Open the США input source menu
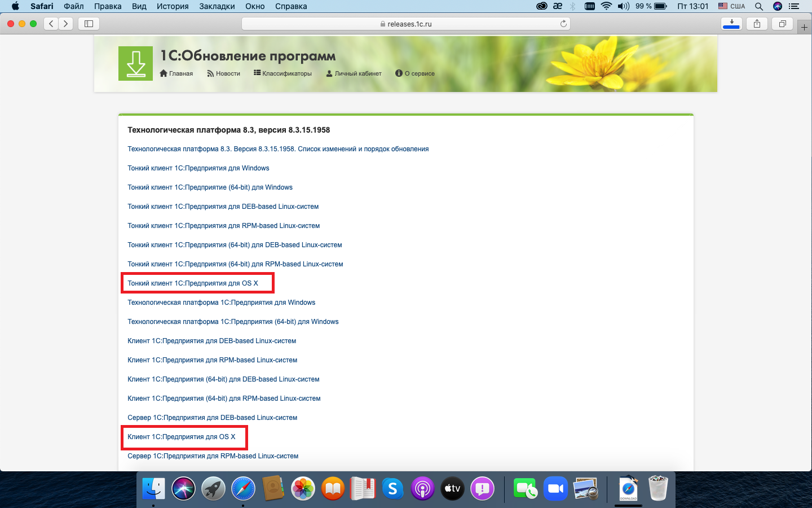The height and width of the screenshot is (508, 812). pyautogui.click(x=732, y=6)
